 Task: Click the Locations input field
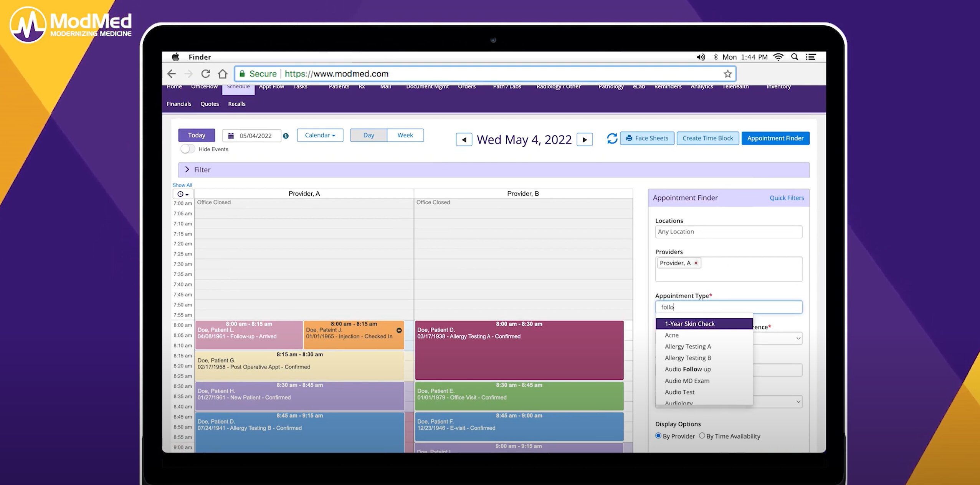click(x=728, y=232)
